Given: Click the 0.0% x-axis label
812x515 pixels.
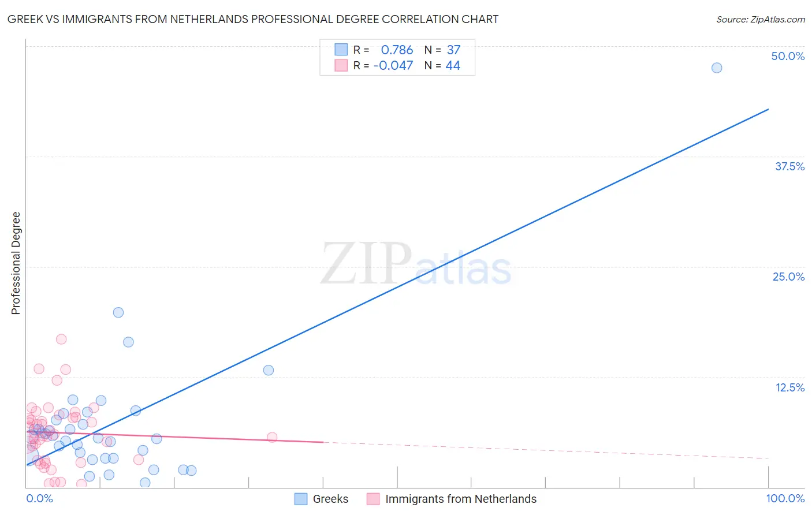Looking at the screenshot, I should (x=40, y=498).
